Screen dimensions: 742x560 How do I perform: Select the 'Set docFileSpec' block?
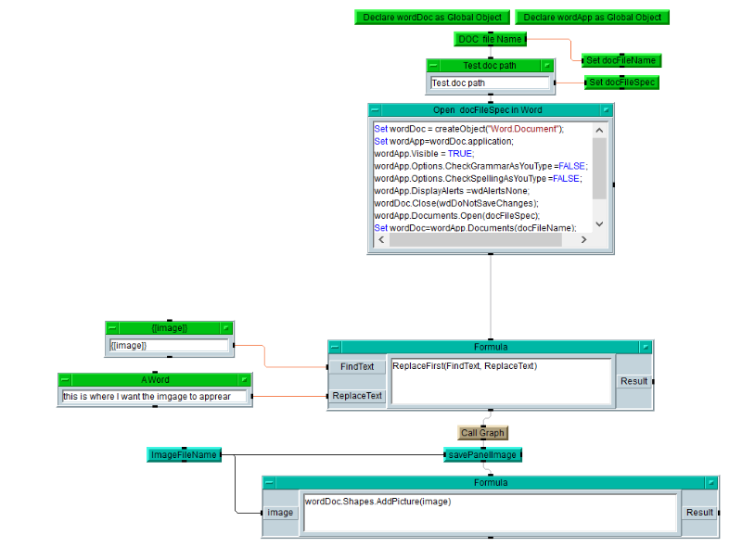[x=621, y=83]
